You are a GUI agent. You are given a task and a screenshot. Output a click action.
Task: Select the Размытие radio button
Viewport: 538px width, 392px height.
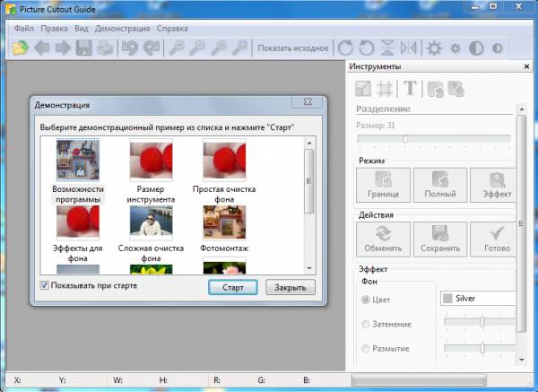366,348
